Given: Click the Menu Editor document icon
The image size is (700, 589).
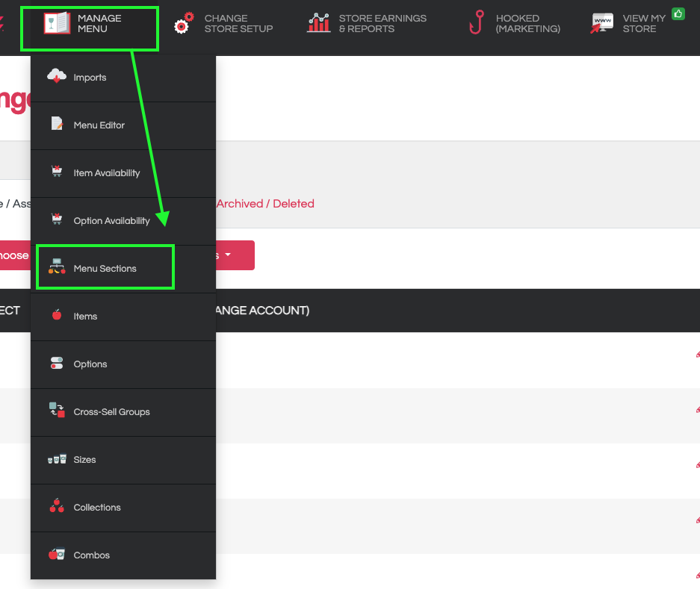Looking at the screenshot, I should tap(57, 123).
